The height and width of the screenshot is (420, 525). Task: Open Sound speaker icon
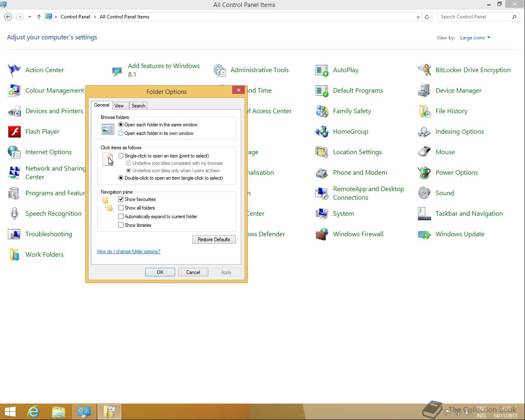point(425,193)
